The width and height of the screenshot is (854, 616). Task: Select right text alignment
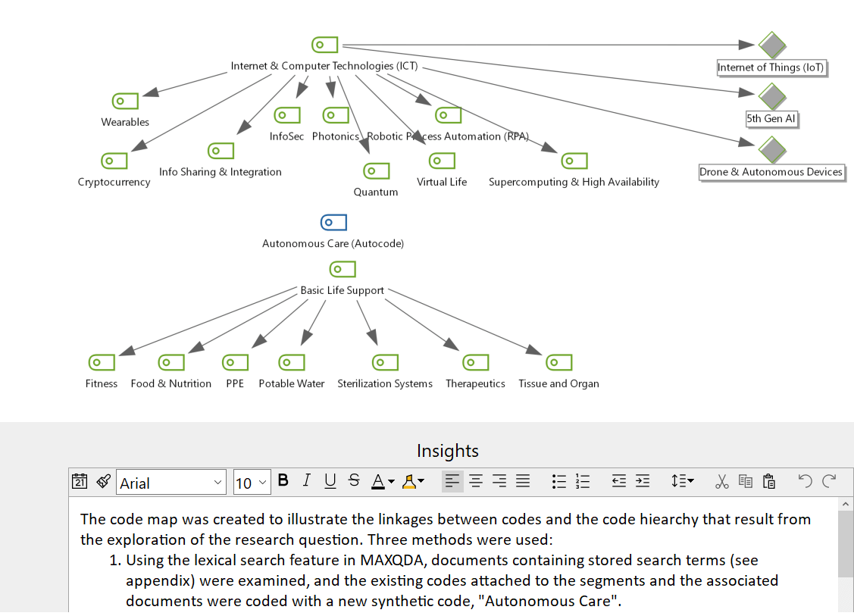499,481
